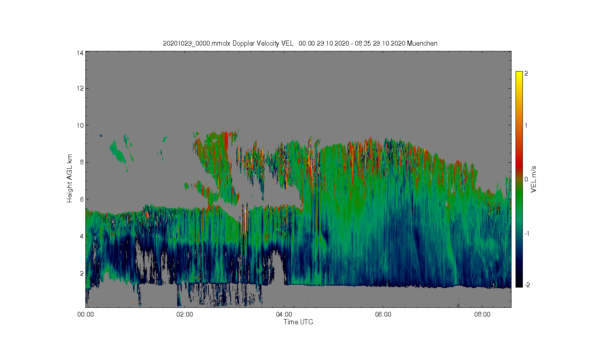
Task: Click the plot title mentioning Doppler Velocity VEL
Action: (300, 43)
